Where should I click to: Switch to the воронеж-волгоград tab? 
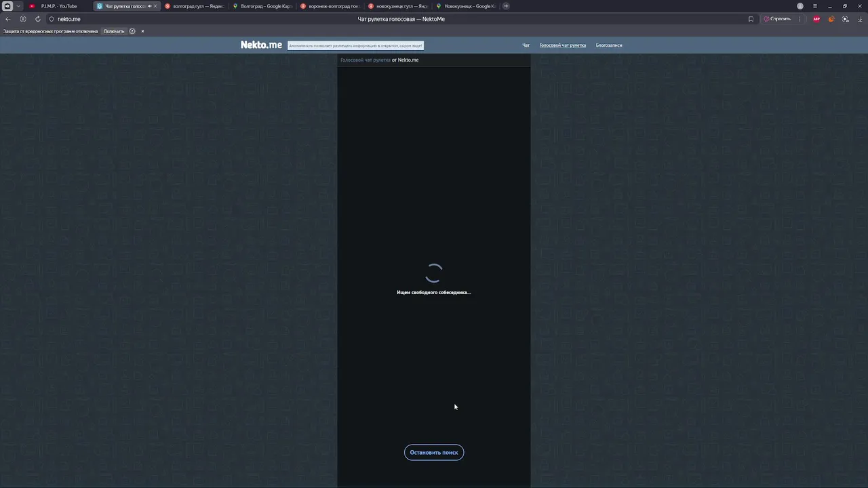coord(330,6)
